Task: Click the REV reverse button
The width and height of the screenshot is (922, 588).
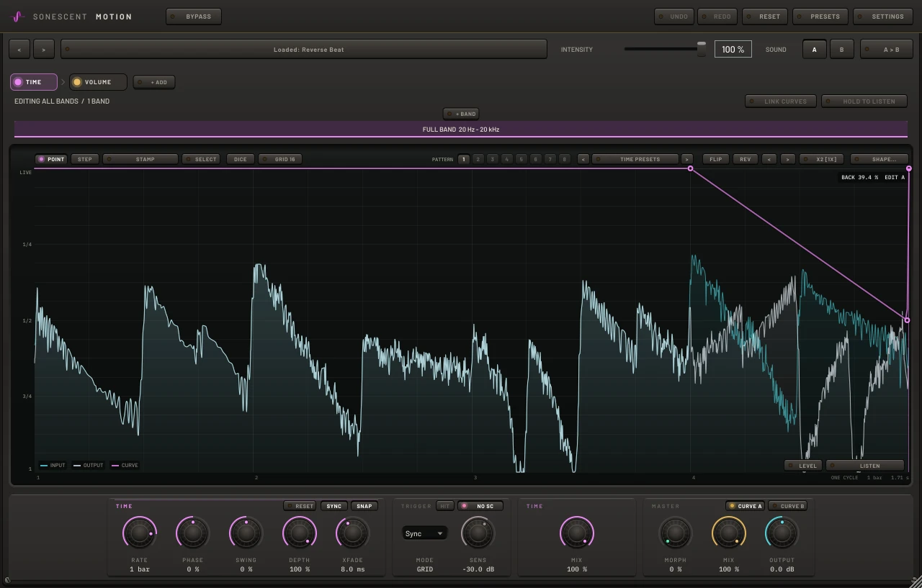Action: click(745, 159)
